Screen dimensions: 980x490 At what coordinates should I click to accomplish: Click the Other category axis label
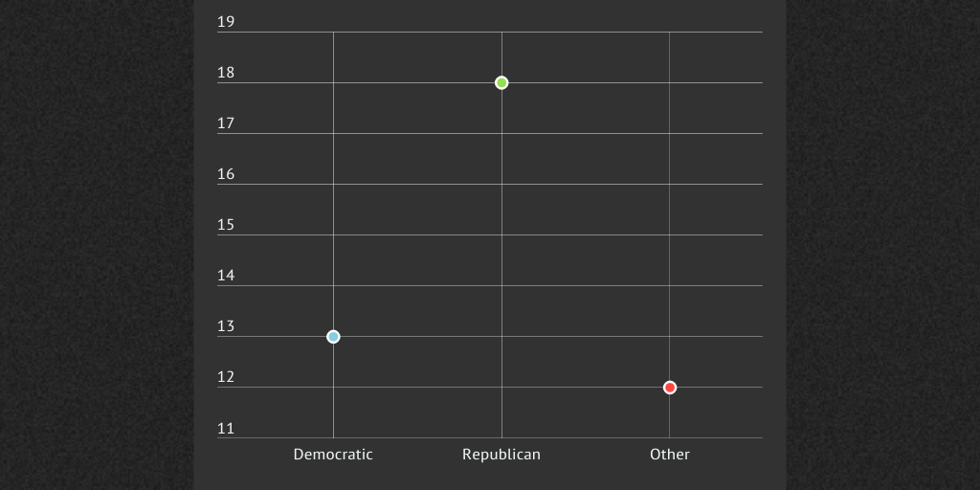point(670,455)
